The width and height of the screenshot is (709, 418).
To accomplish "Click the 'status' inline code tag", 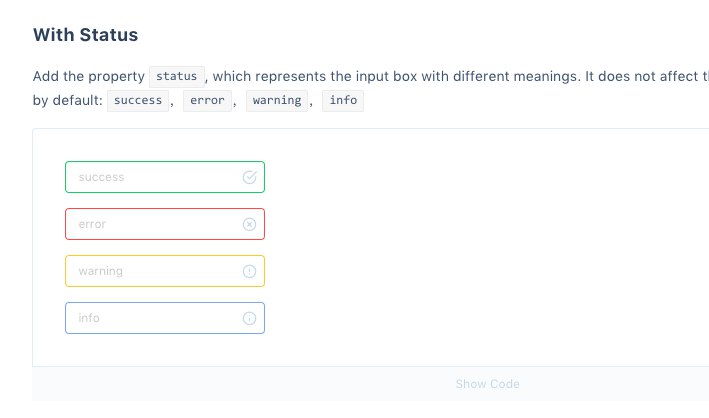I will [177, 76].
